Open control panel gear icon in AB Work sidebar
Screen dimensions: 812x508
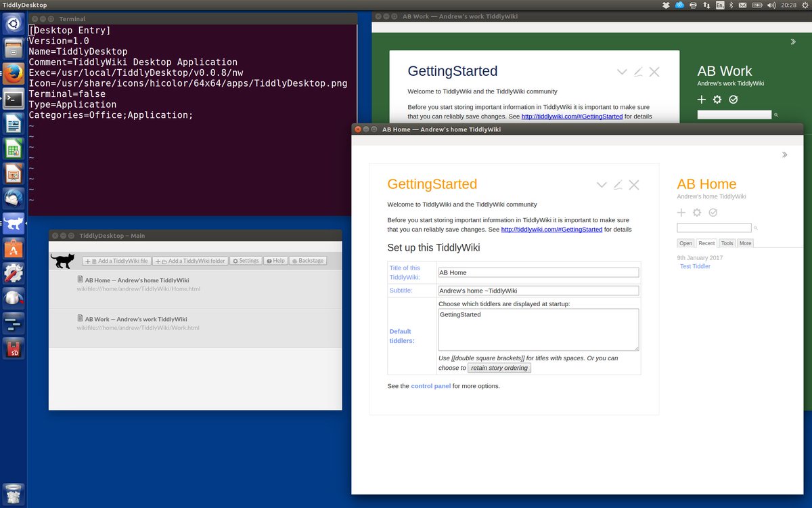pyautogui.click(x=717, y=100)
